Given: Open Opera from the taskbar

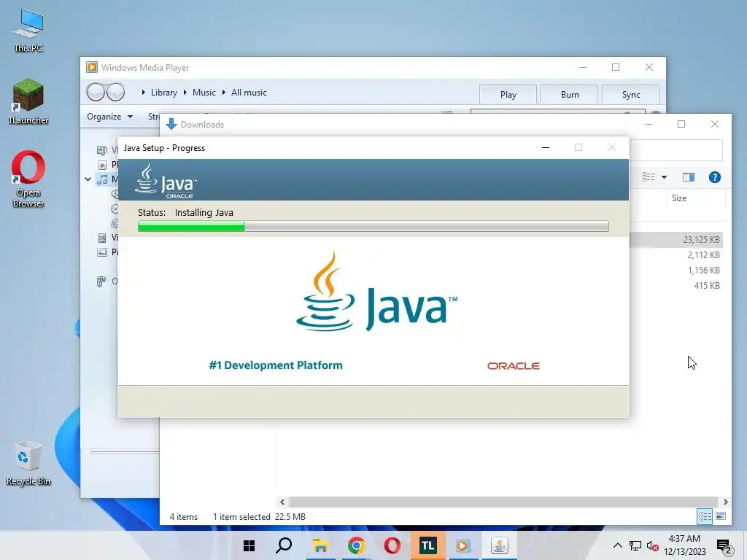Looking at the screenshot, I should click(x=392, y=545).
